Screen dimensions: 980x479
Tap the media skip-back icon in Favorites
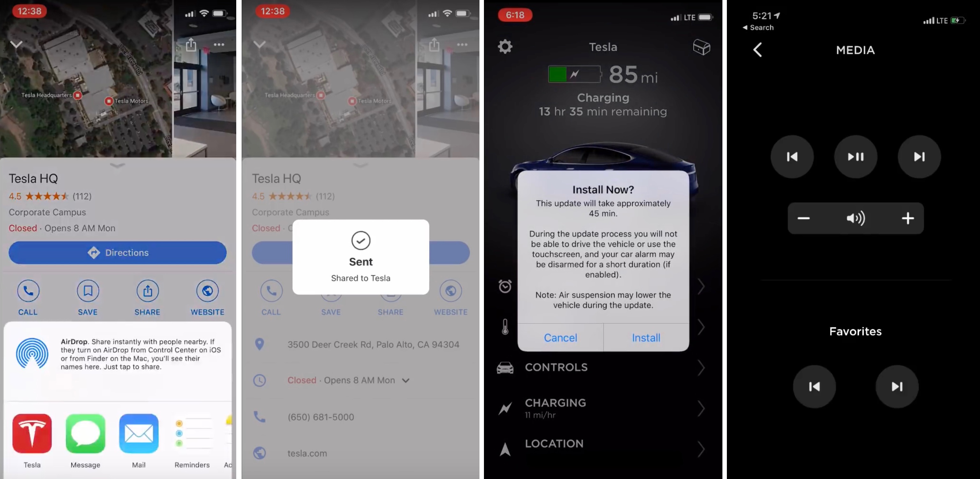point(814,386)
